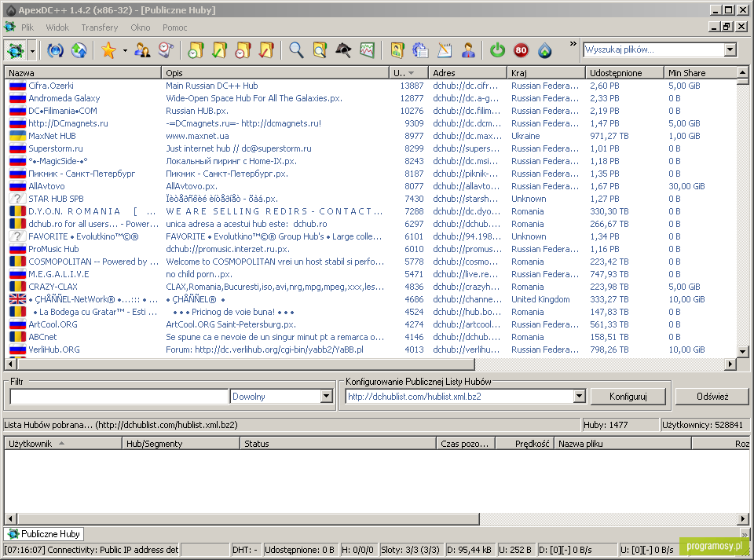Click the blue droplet toolbar icon
The width and height of the screenshot is (754, 560).
pos(545,50)
